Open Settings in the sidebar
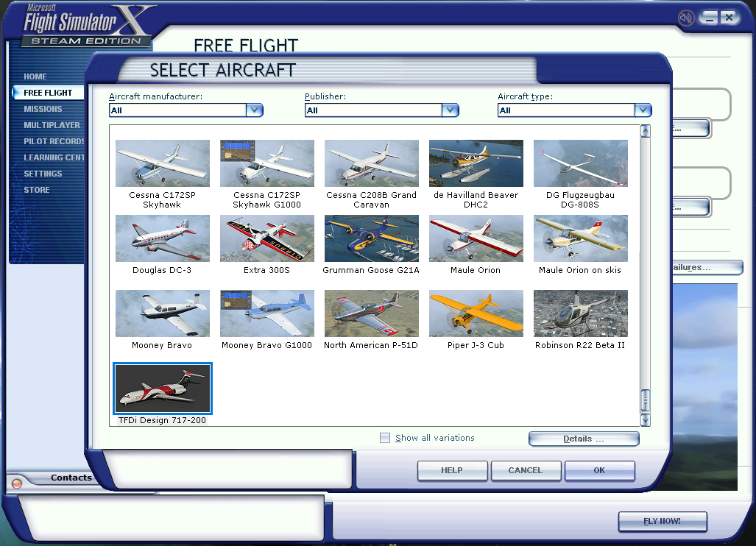 pos(43,174)
